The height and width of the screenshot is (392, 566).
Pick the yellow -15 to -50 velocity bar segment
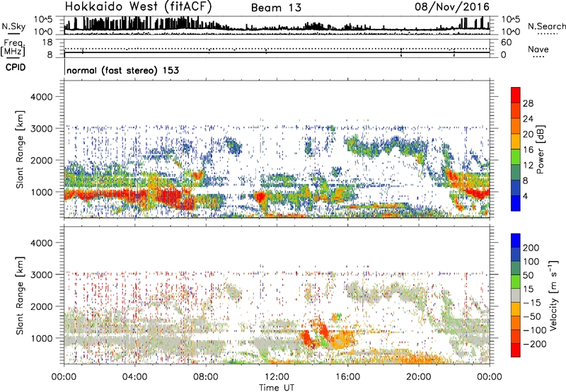point(516,309)
